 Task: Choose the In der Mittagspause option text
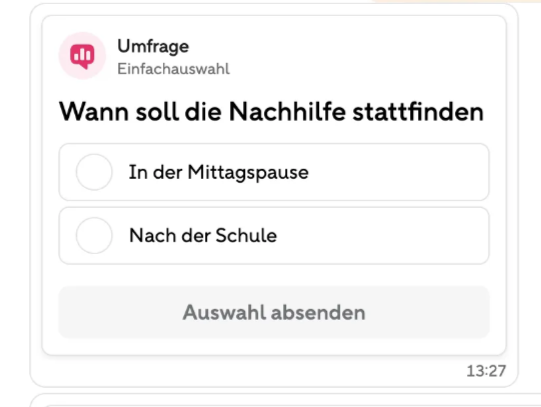coord(218,172)
